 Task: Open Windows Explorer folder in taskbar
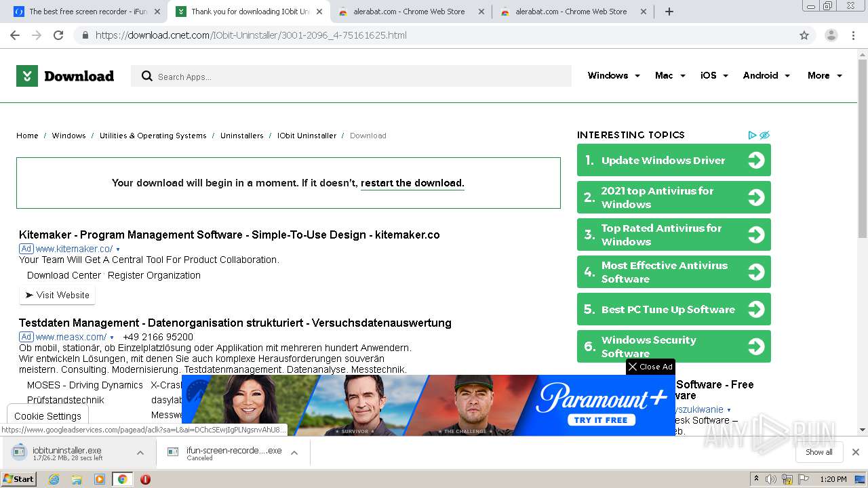[x=77, y=479]
